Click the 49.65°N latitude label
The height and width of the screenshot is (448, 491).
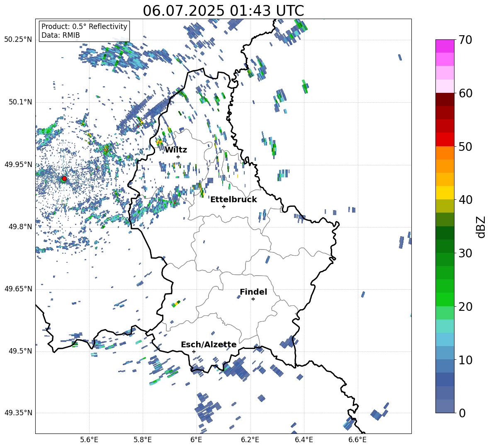(x=18, y=288)
